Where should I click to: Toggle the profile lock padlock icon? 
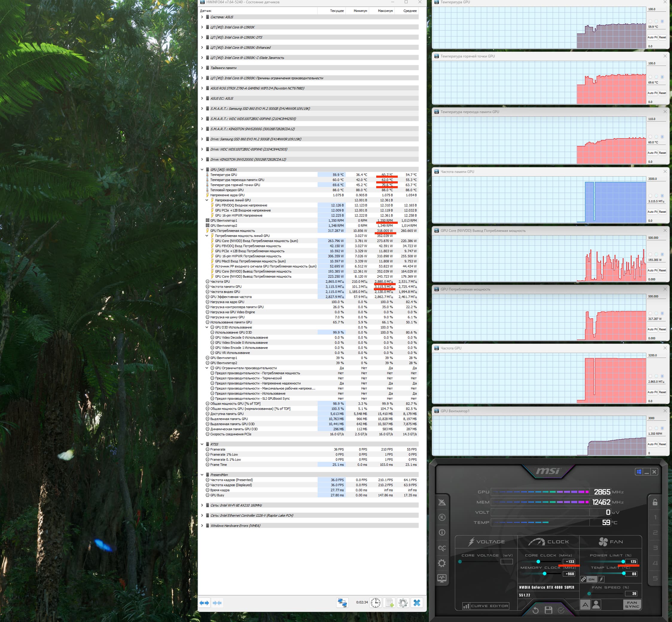pos(655,502)
